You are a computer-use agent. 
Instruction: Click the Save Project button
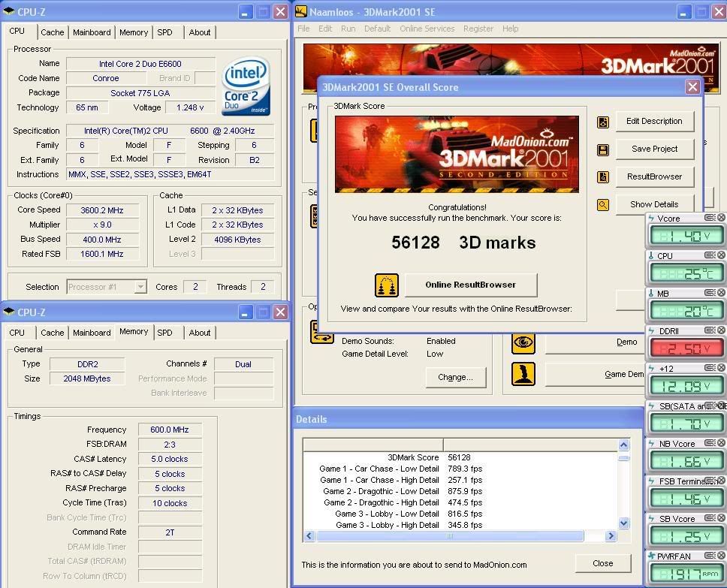pos(654,149)
